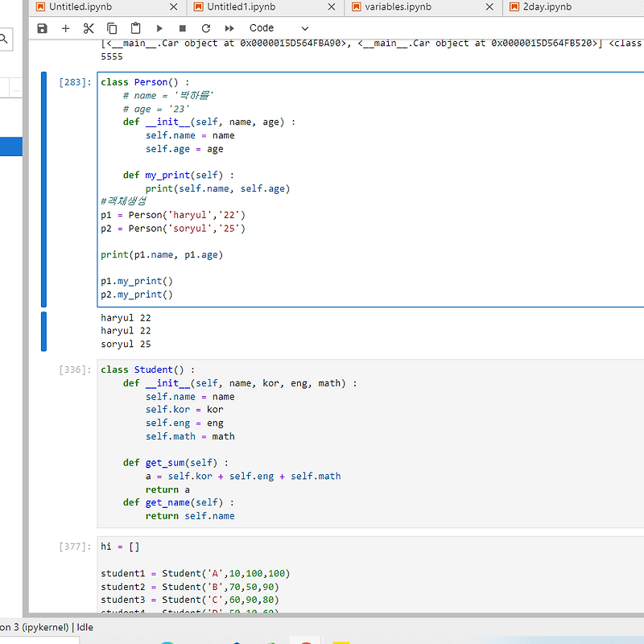The width and height of the screenshot is (644, 644).
Task: Cut the selected cell with scissors icon
Action: click(x=89, y=28)
